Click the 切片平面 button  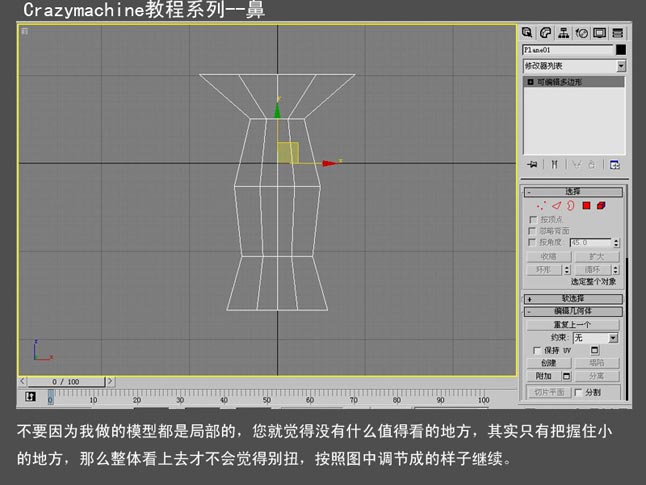click(549, 392)
